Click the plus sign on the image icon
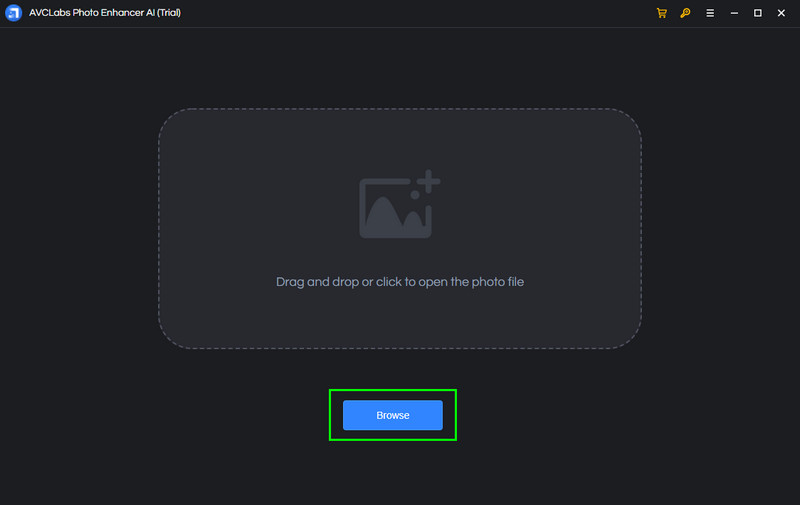Screen dimensions: 800x505 coord(430,183)
